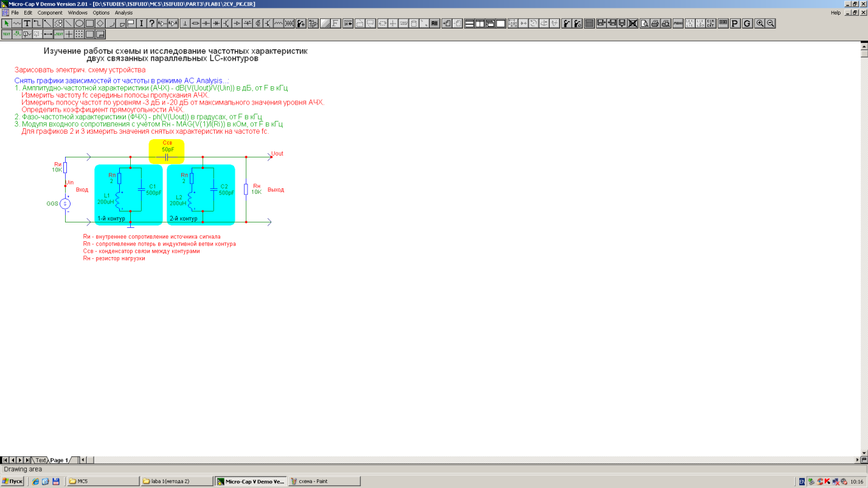The image size is (868, 488).
Task: Click the cascade windows icon
Action: click(490, 24)
